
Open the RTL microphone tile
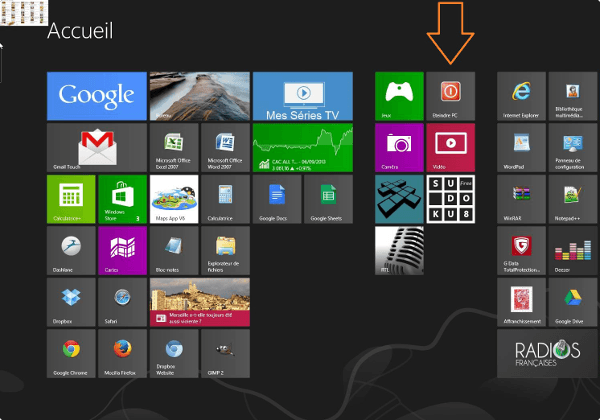(399, 251)
